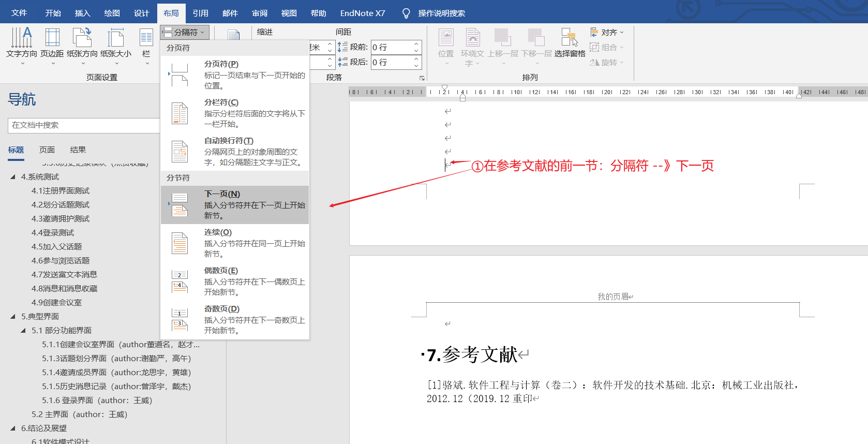Click the 操作说明搜索 search field

[x=442, y=13]
